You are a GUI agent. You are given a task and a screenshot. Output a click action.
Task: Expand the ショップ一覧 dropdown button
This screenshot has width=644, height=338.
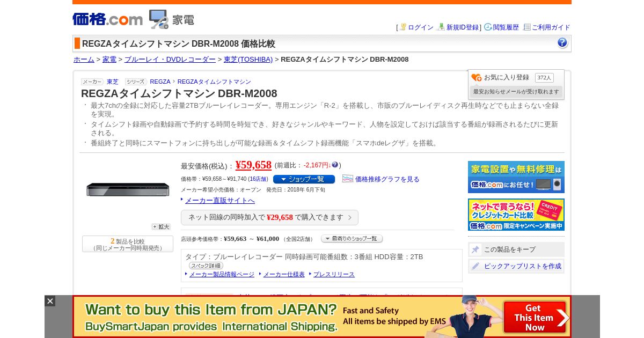point(304,179)
